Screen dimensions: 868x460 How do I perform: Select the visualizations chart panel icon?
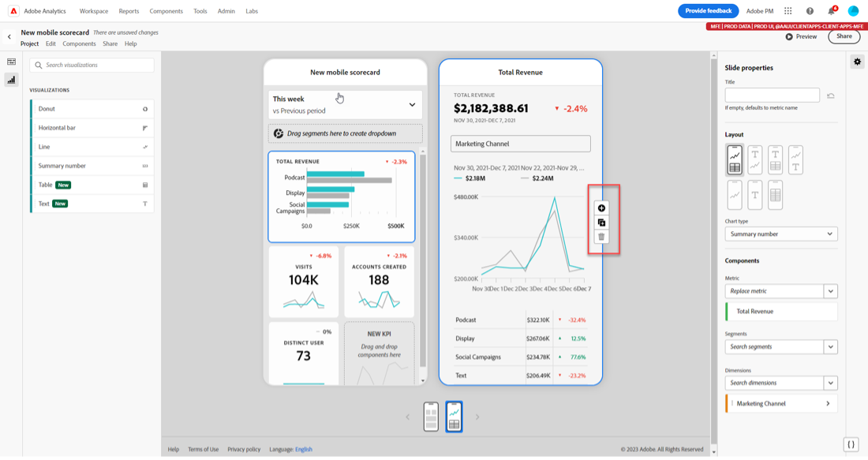click(11, 80)
